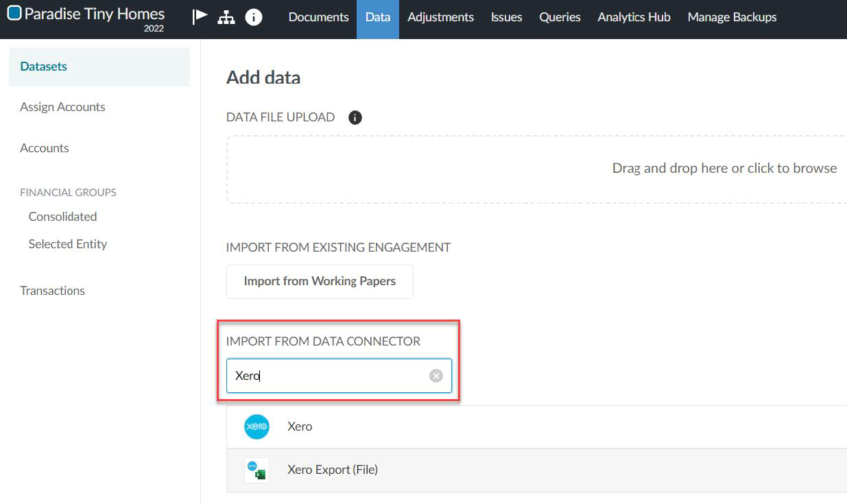Click the Import from Working Papers button
847x504 pixels.
pyautogui.click(x=319, y=281)
